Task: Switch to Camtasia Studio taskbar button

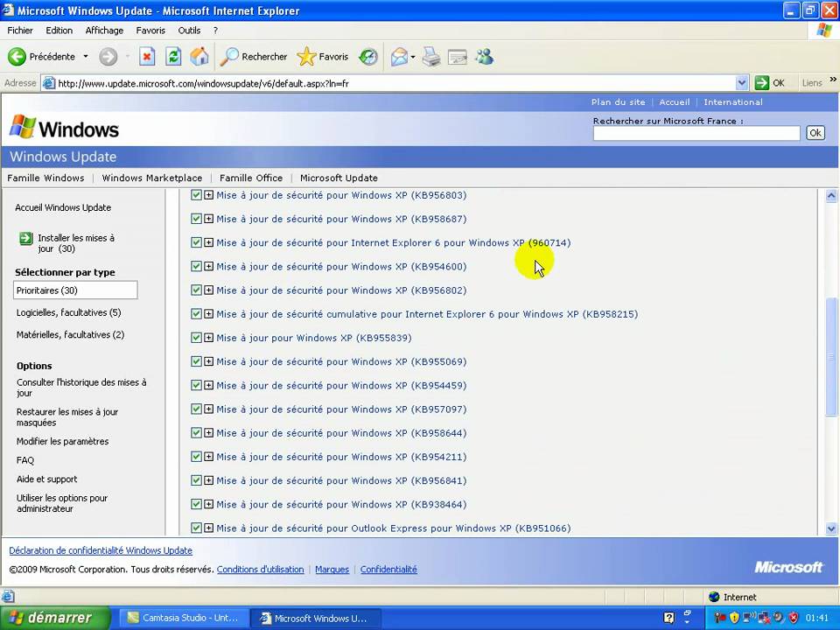Action: click(183, 618)
